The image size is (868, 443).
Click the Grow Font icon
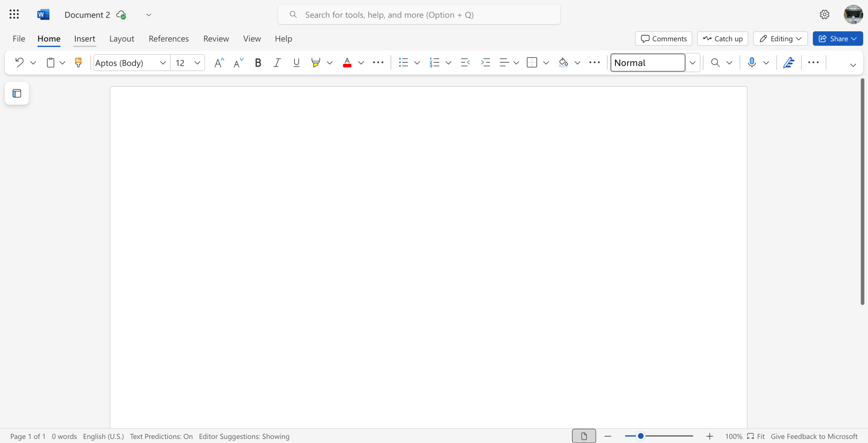pyautogui.click(x=219, y=63)
